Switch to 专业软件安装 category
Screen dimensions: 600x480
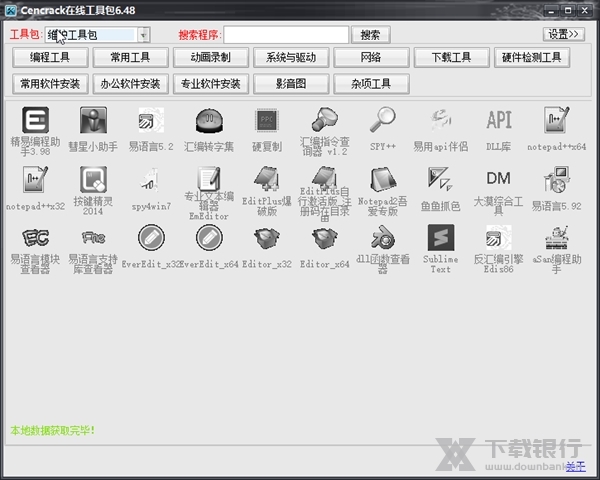[211, 84]
